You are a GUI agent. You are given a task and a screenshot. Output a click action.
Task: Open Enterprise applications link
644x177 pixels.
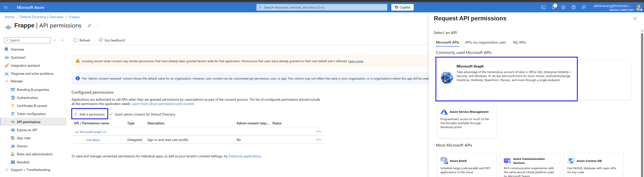coord(245,156)
